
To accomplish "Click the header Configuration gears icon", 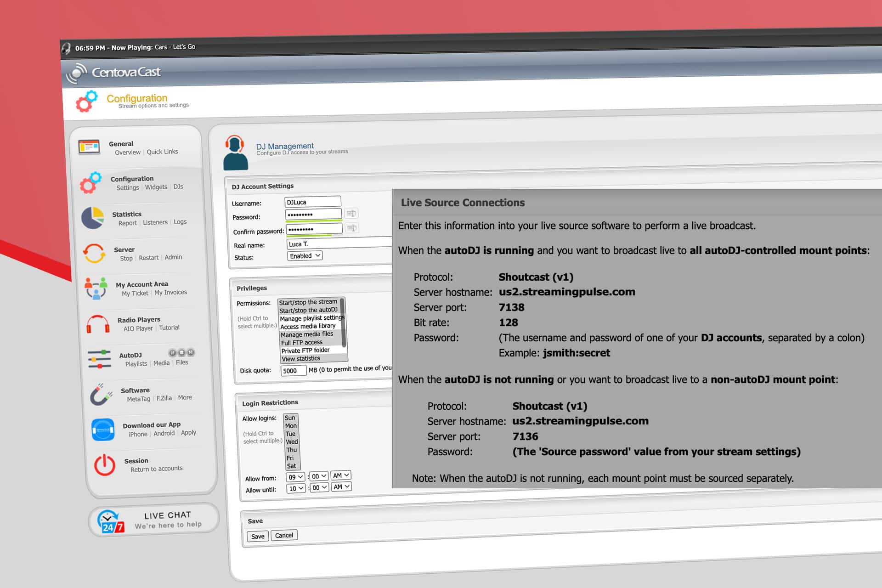I will 87,101.
